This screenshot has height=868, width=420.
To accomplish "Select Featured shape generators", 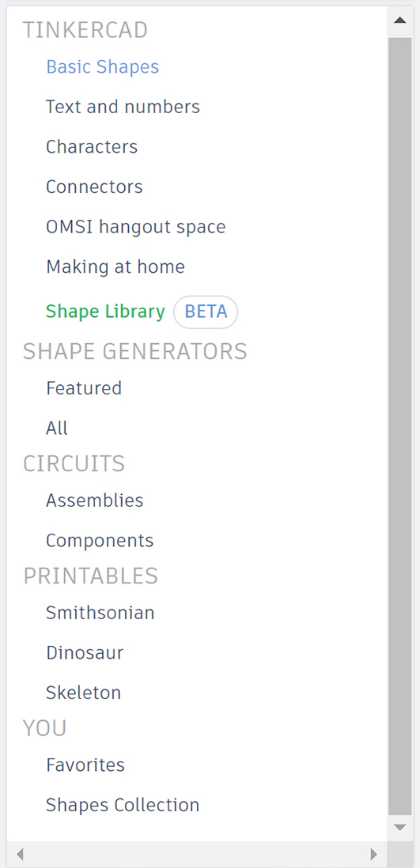I will click(x=84, y=388).
